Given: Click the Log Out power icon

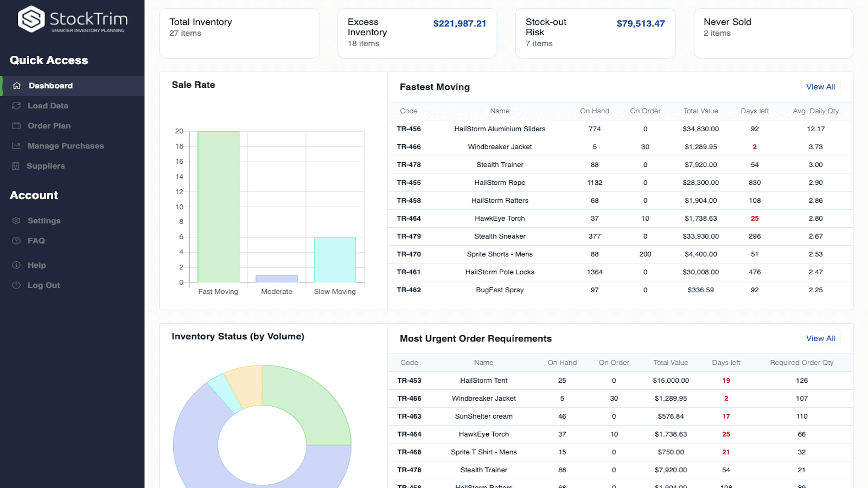Looking at the screenshot, I should (x=16, y=285).
